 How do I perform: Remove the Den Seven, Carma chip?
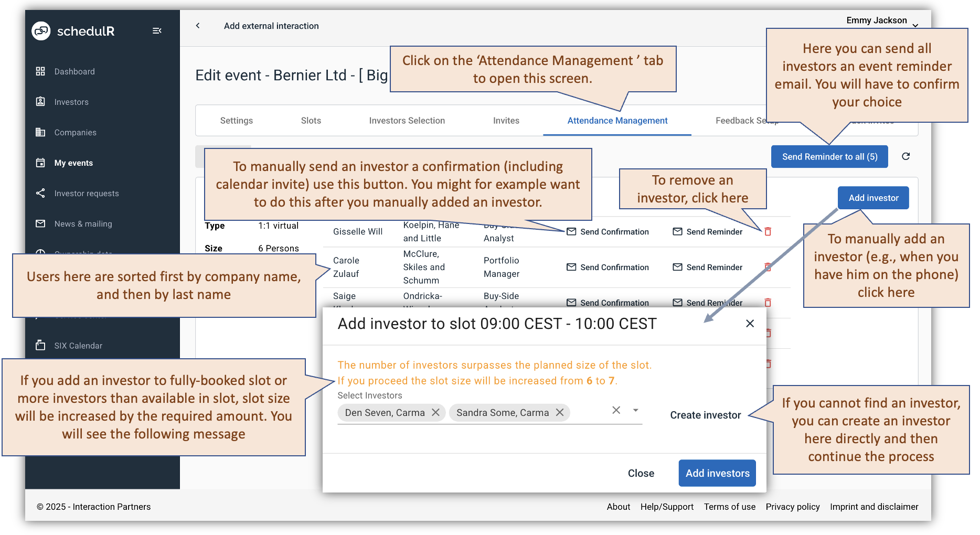point(435,412)
